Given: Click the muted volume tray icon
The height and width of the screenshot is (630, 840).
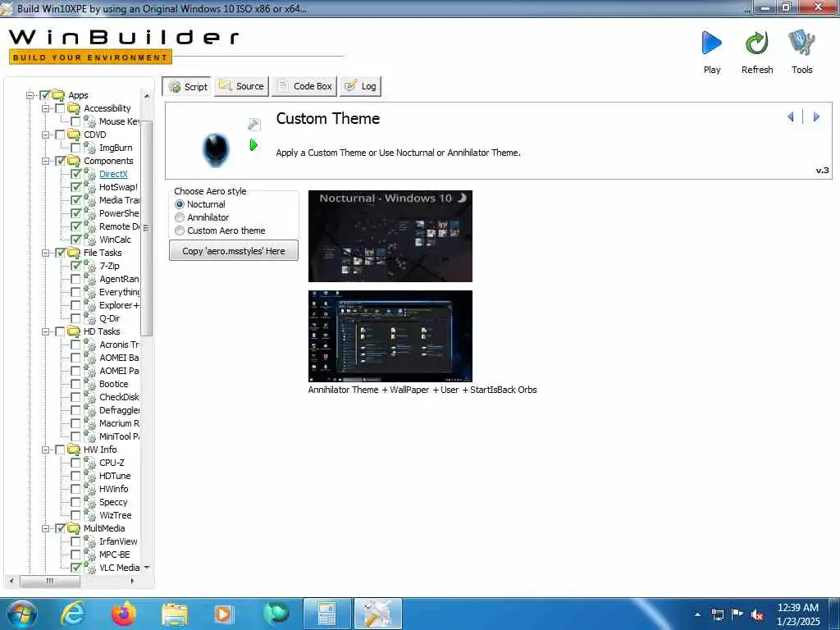Looking at the screenshot, I should (757, 614).
